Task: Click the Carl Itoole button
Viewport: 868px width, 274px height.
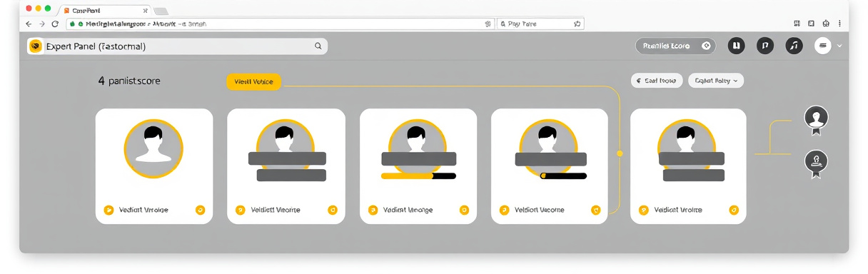Action: tap(657, 81)
